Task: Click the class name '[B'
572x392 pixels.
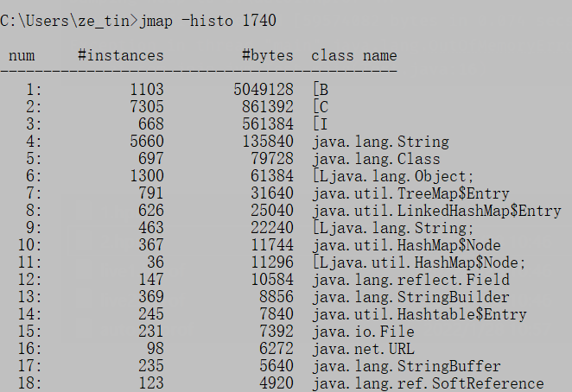Action: (x=321, y=90)
